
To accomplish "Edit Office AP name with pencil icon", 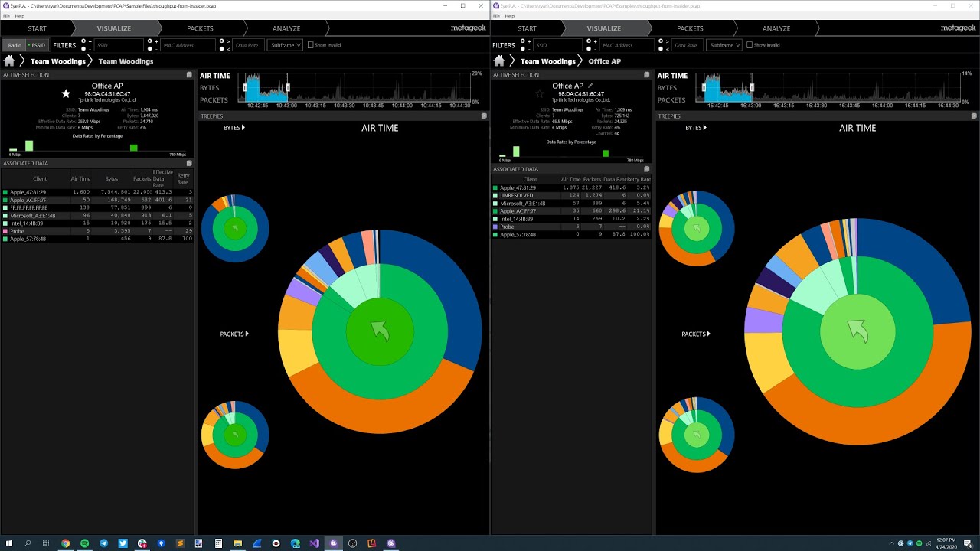I will 590,86.
